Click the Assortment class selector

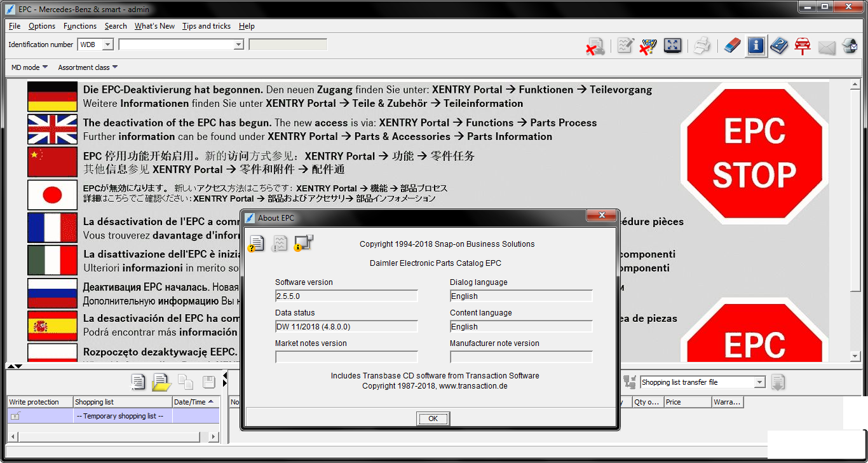tap(88, 67)
